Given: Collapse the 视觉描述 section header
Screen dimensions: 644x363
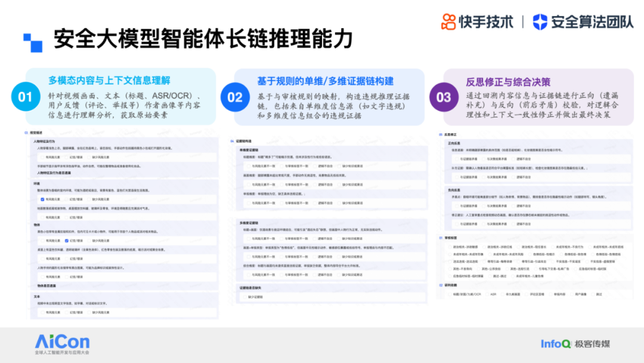Looking at the screenshot, I should click(x=36, y=133).
